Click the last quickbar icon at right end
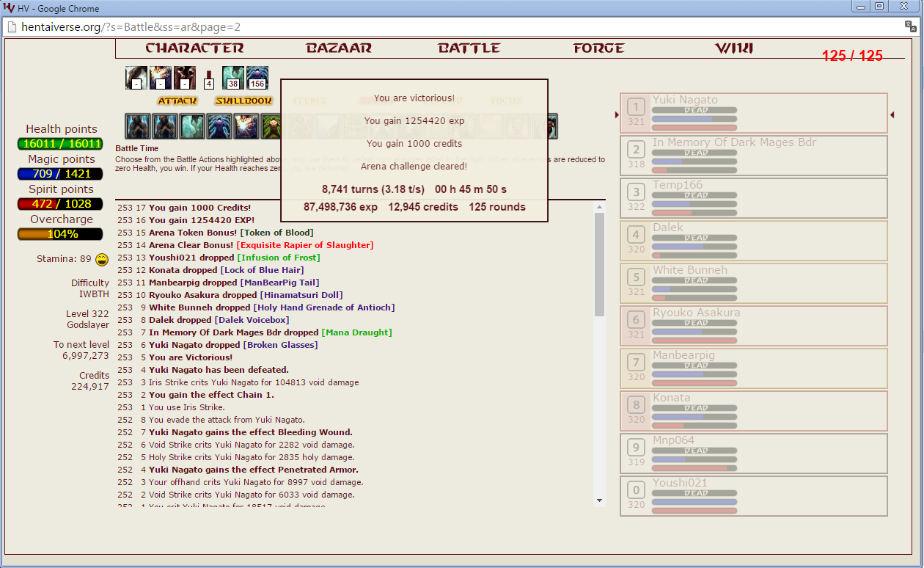Screen dimensions: 924x568 (x=554, y=126)
